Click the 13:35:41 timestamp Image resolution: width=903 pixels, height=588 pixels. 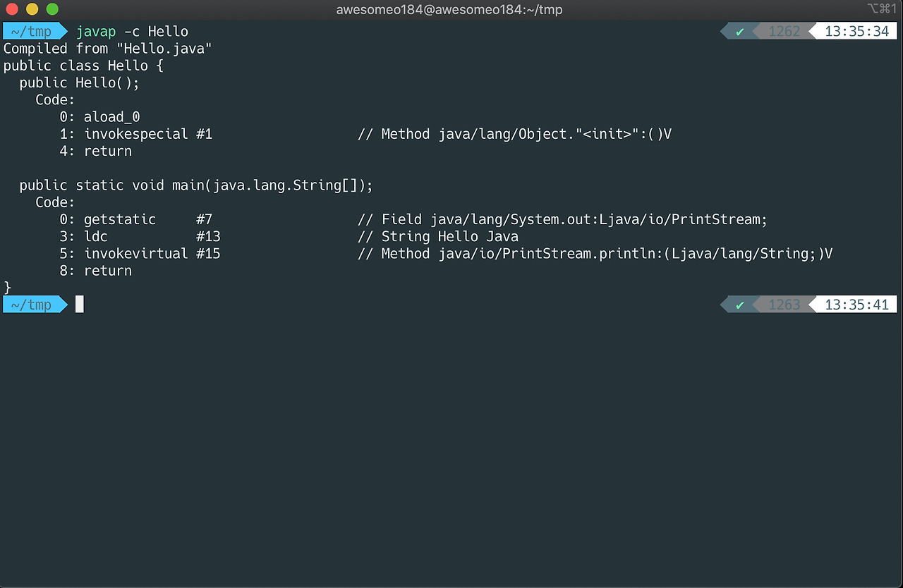coord(856,305)
